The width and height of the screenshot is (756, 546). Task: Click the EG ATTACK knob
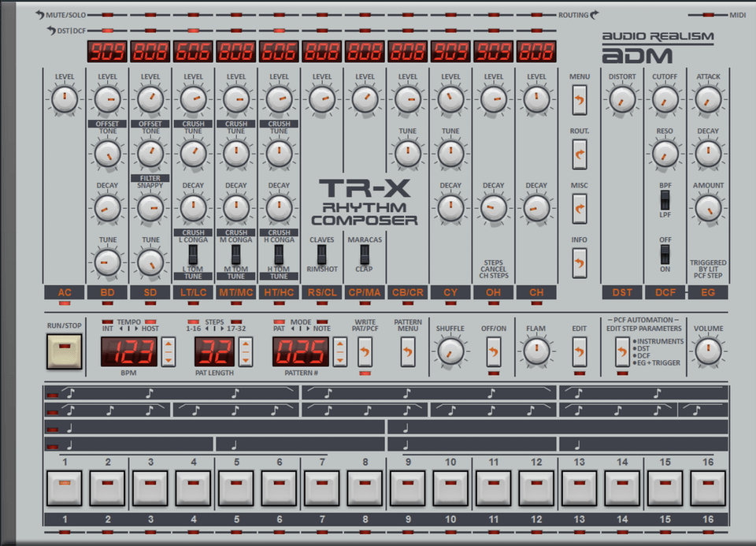pyautogui.click(x=708, y=99)
